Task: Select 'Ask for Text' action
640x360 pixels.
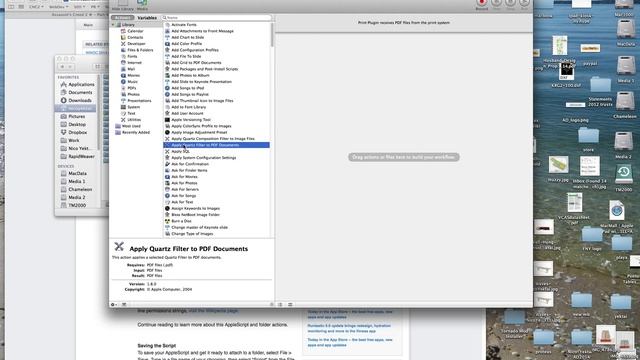Action: point(182,202)
